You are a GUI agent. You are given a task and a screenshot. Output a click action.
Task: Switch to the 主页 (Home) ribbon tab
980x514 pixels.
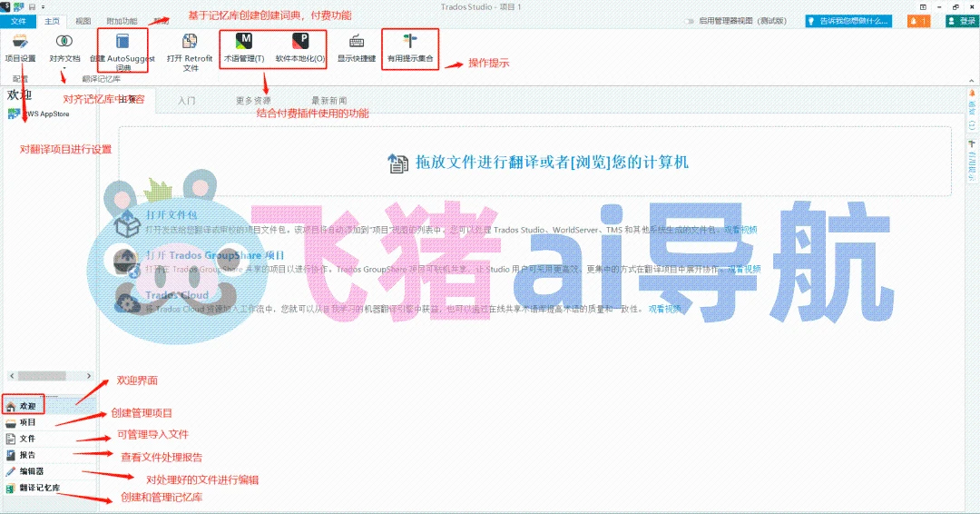click(x=52, y=21)
